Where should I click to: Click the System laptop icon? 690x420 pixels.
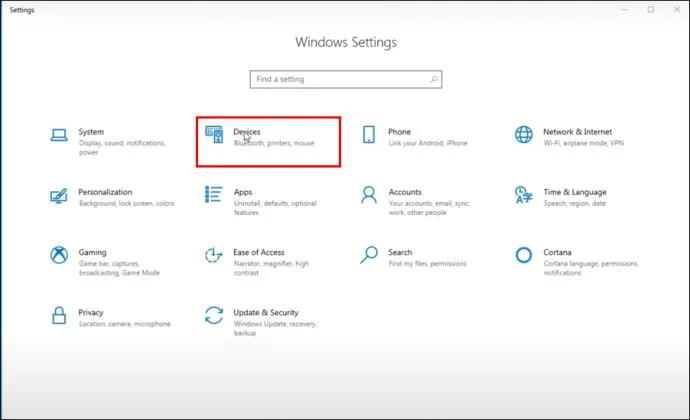coord(59,135)
